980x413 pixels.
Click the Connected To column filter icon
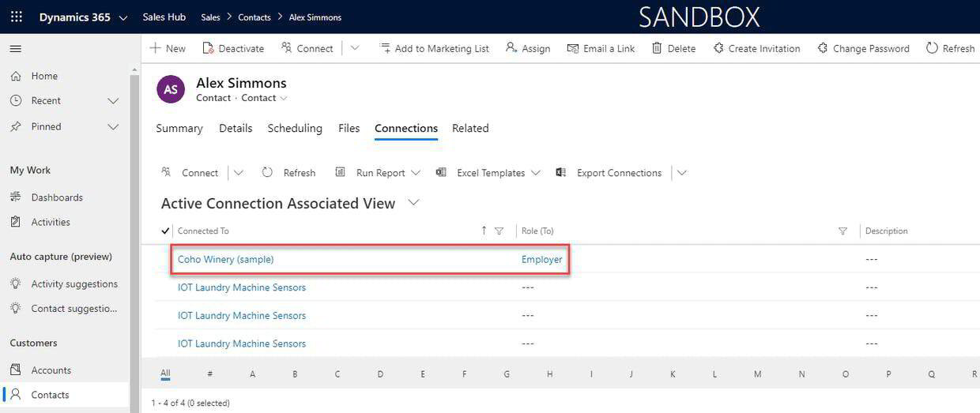[x=499, y=231]
